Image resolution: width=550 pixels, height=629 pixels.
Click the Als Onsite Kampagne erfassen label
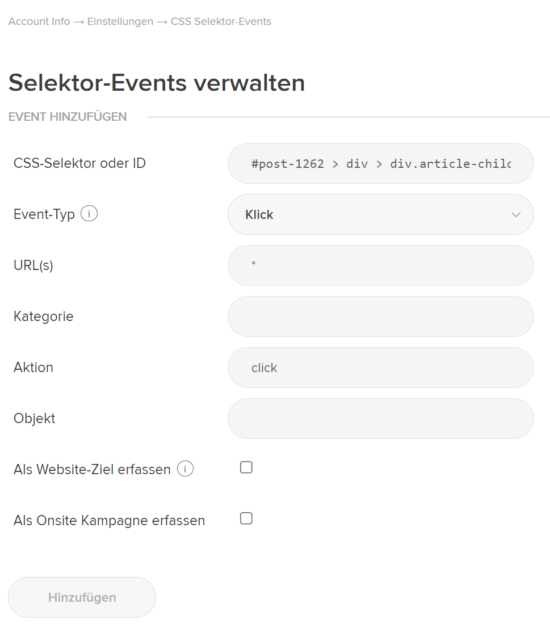[109, 520]
